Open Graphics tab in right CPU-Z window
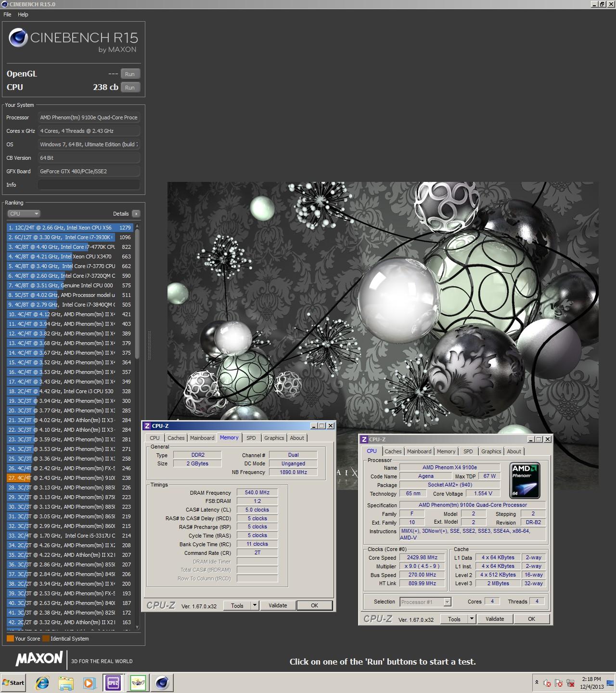The width and height of the screenshot is (616, 693). coord(491,451)
